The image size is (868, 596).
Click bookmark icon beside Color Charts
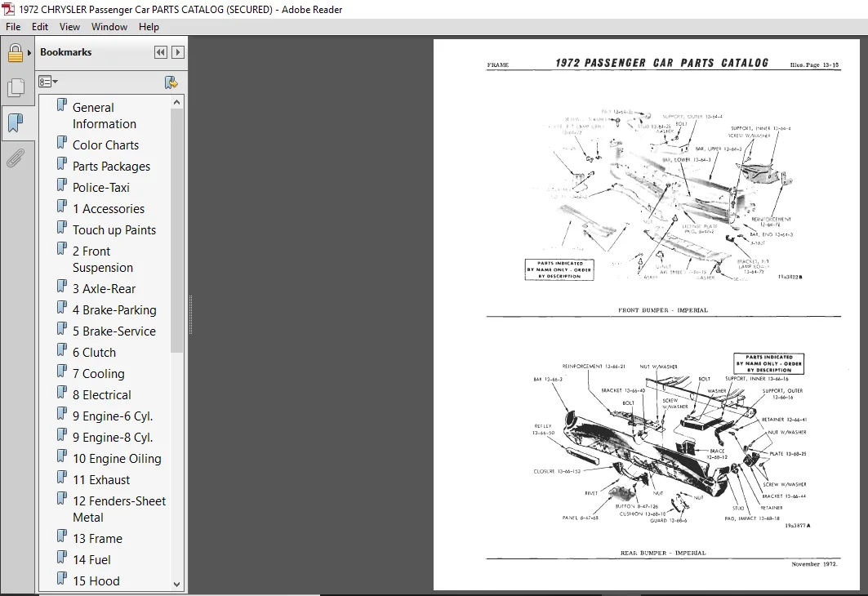62,143
